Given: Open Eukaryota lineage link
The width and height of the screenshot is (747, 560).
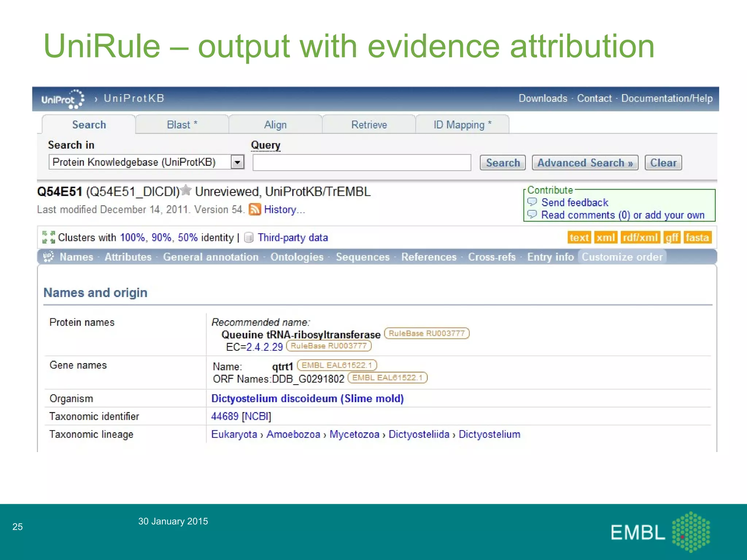Looking at the screenshot, I should (234, 434).
